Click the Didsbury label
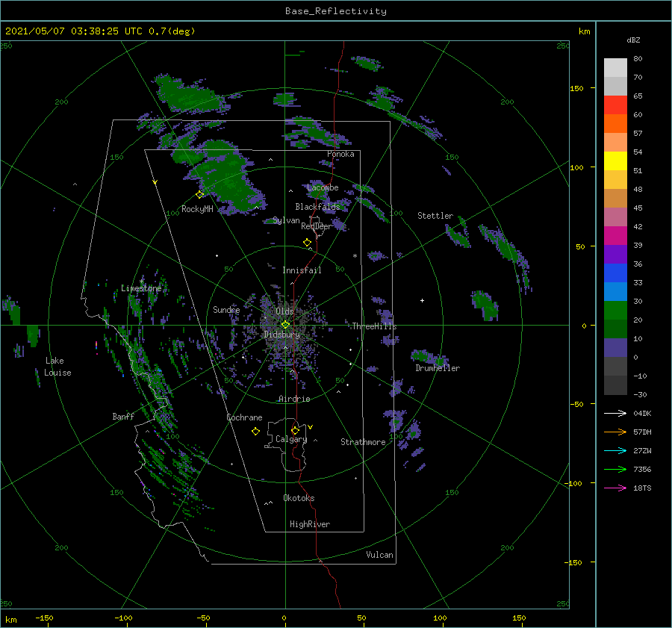This screenshot has height=628, width=672. (x=281, y=335)
